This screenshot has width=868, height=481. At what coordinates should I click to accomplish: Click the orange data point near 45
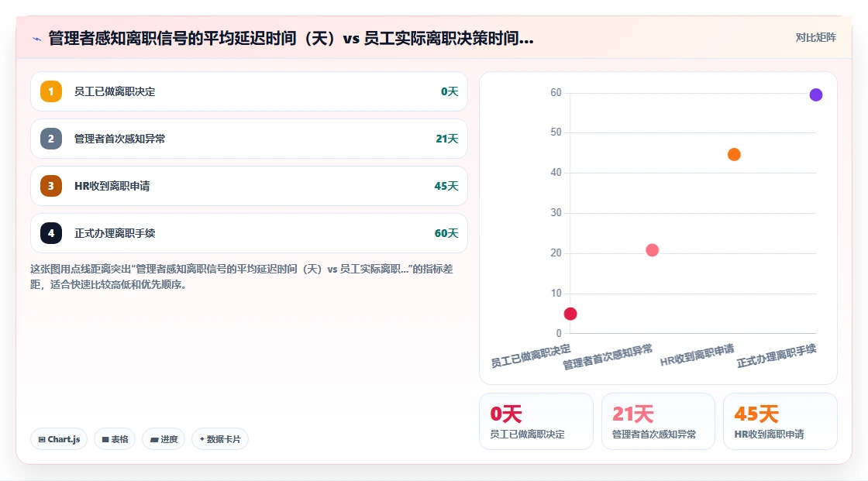coord(734,154)
